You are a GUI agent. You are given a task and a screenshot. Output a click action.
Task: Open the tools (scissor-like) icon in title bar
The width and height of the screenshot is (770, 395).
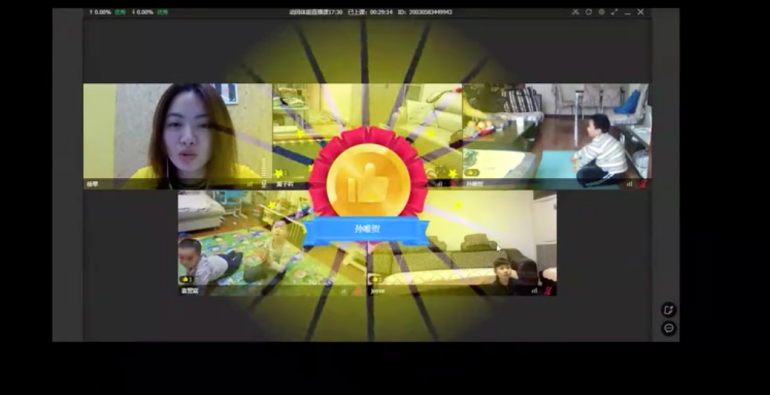[x=575, y=12]
